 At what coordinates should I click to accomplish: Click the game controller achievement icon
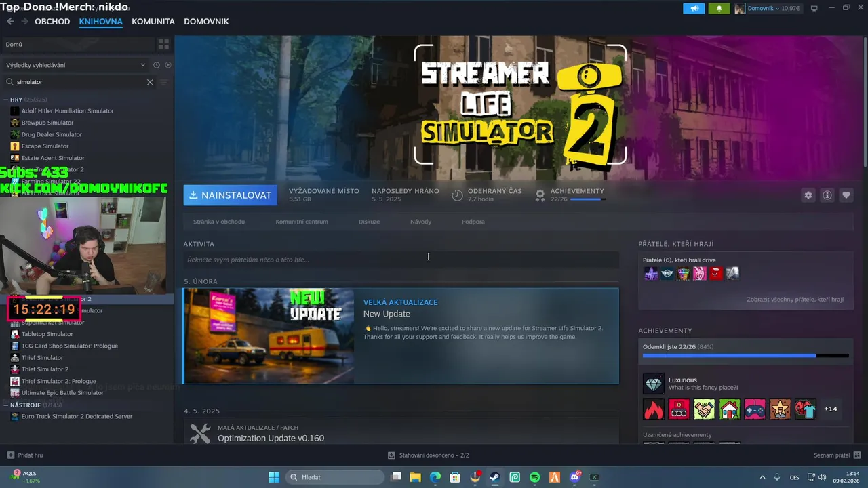pos(755,409)
